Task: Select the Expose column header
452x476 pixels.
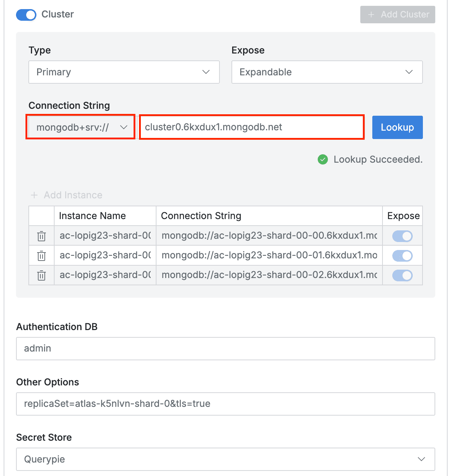Action: point(403,215)
